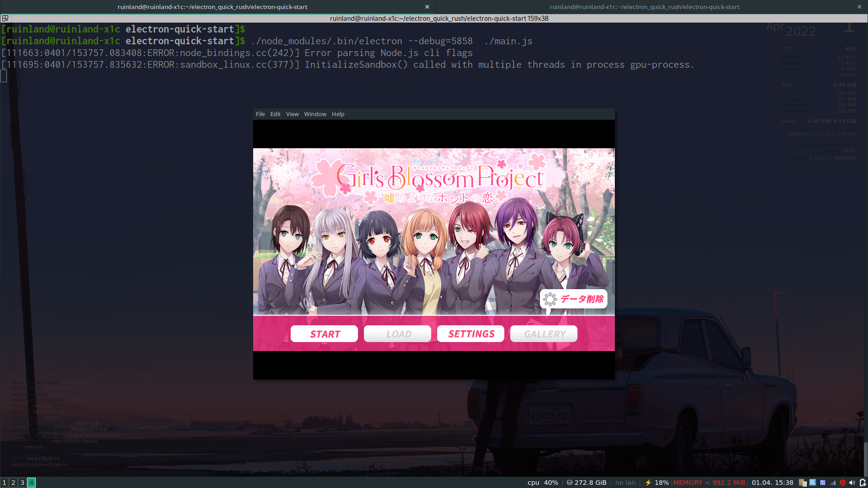868x488 pixels.
Task: Click the LOAD button in the game
Action: 397,334
